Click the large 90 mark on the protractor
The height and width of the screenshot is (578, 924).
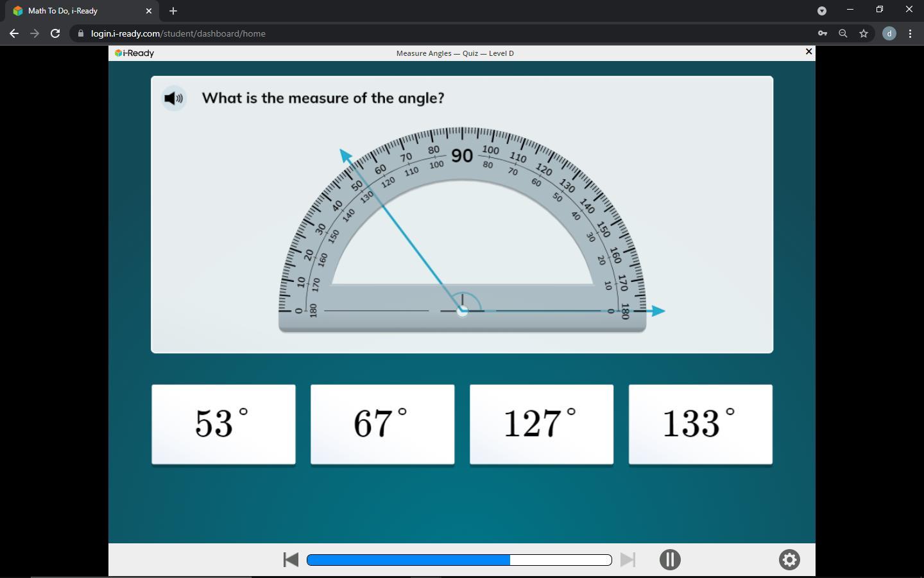[462, 155]
